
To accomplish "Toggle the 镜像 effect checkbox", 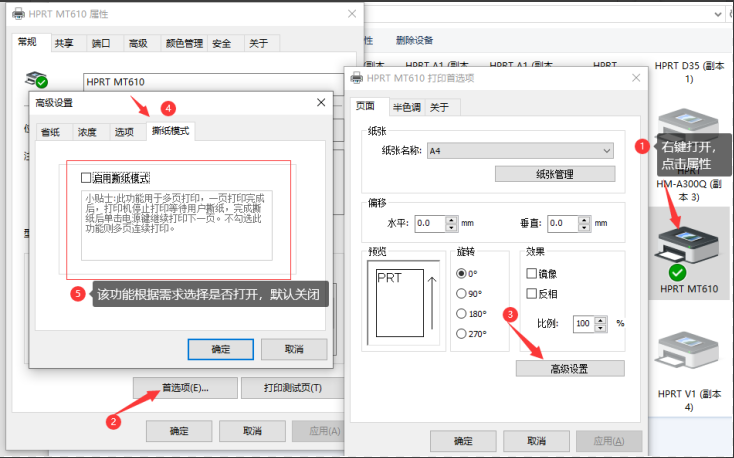I will click(x=532, y=273).
